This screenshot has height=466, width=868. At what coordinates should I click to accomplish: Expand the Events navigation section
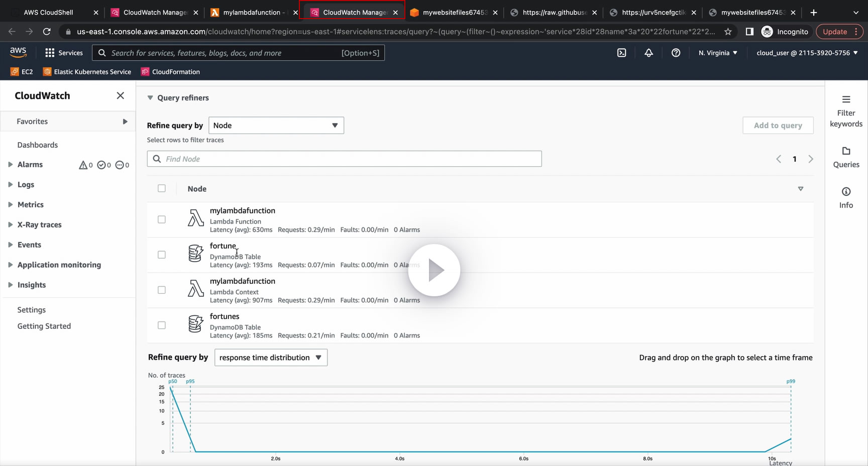(x=10, y=245)
